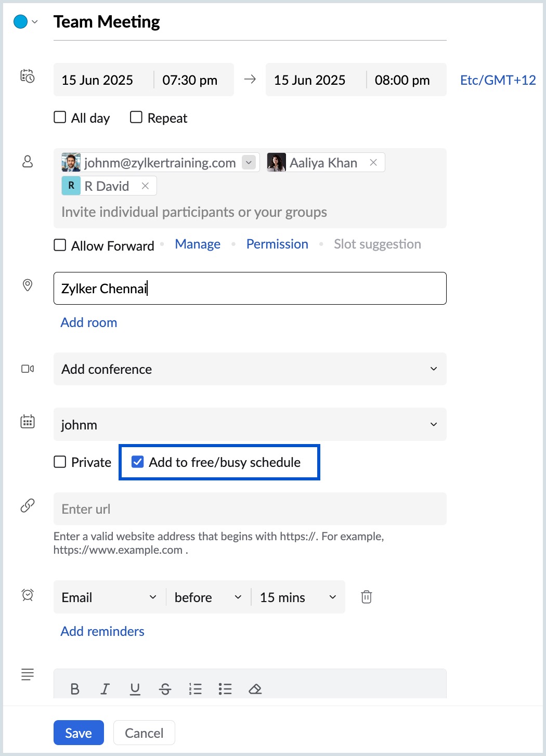The width and height of the screenshot is (546, 756).
Task: Open the Add conference dropdown
Action: pyautogui.click(x=250, y=369)
